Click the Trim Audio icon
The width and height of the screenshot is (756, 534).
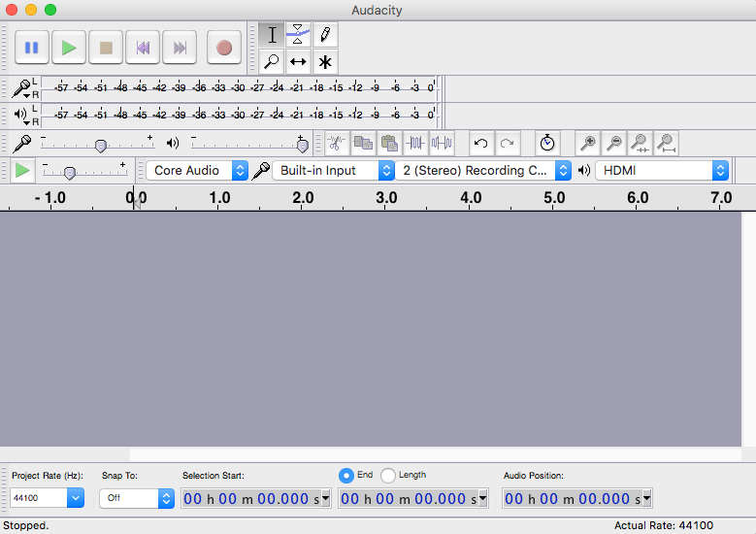415,144
